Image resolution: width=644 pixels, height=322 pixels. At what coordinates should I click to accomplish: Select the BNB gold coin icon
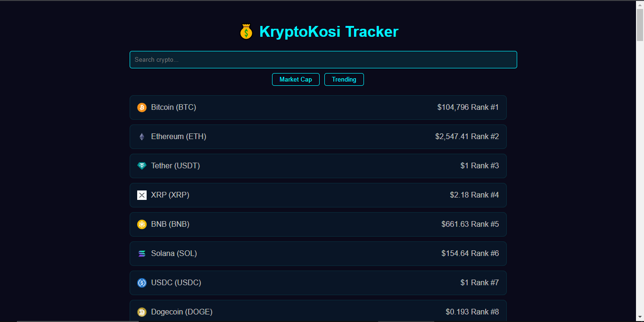(142, 224)
